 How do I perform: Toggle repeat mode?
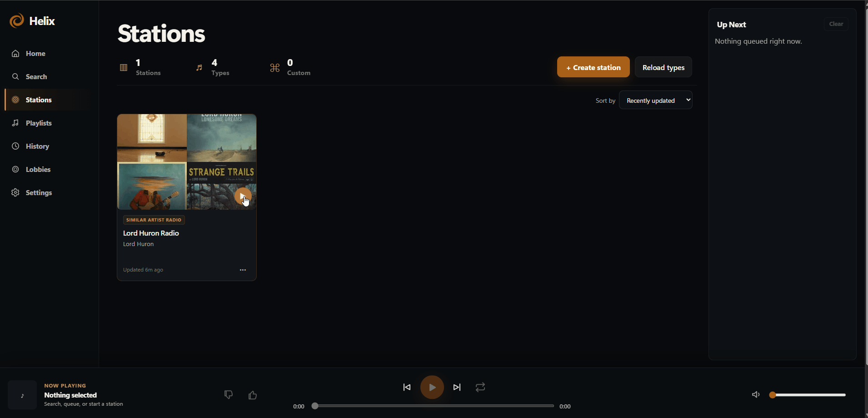pyautogui.click(x=480, y=387)
